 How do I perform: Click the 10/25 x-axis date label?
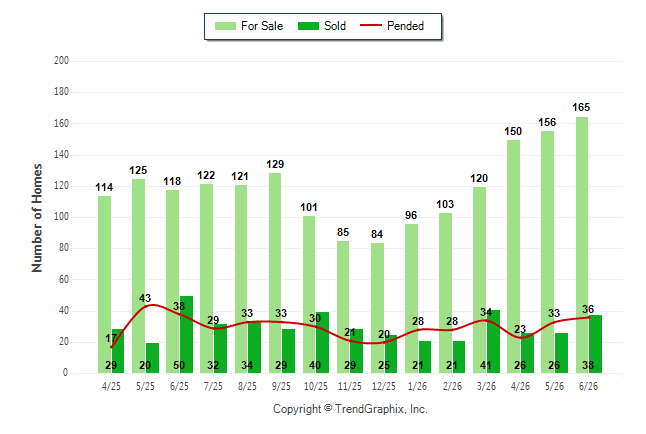pyautogui.click(x=316, y=386)
